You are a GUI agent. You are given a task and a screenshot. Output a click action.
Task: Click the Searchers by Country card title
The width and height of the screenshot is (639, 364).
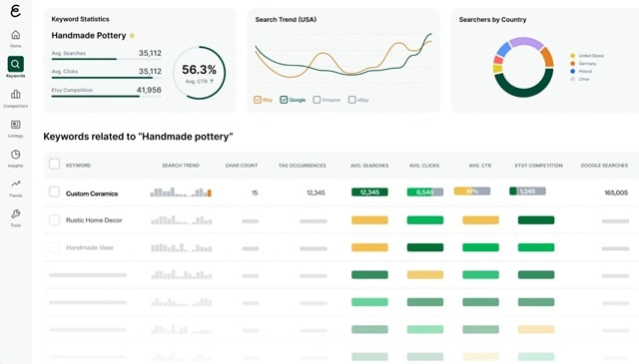(x=492, y=20)
